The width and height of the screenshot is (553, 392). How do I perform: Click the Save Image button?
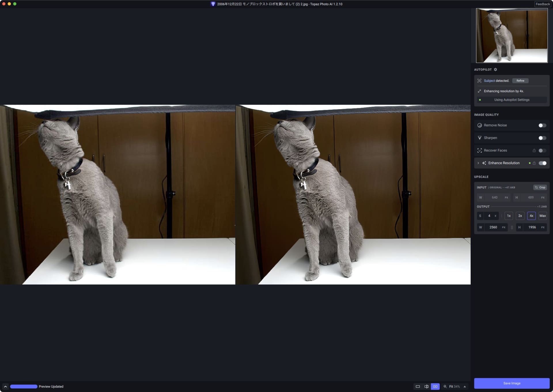512,383
